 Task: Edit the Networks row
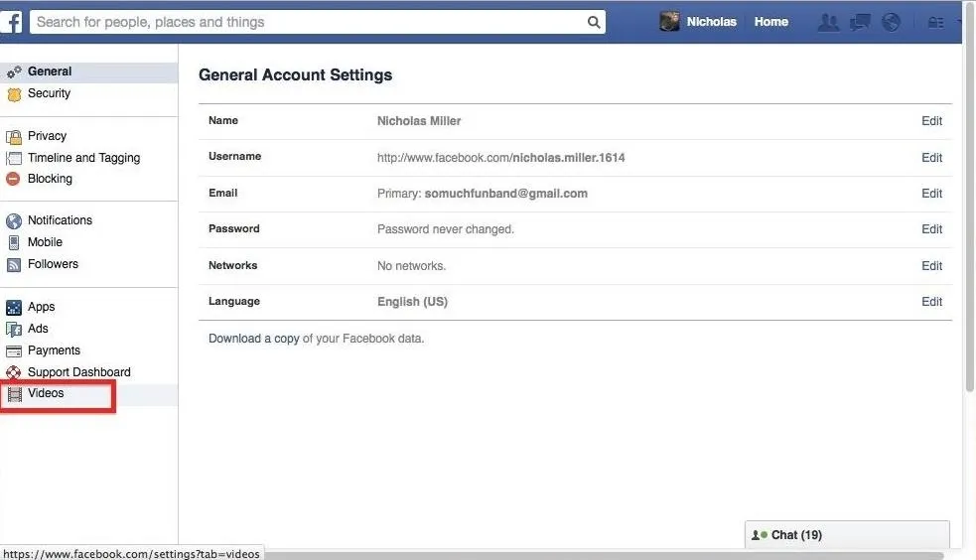(x=931, y=266)
